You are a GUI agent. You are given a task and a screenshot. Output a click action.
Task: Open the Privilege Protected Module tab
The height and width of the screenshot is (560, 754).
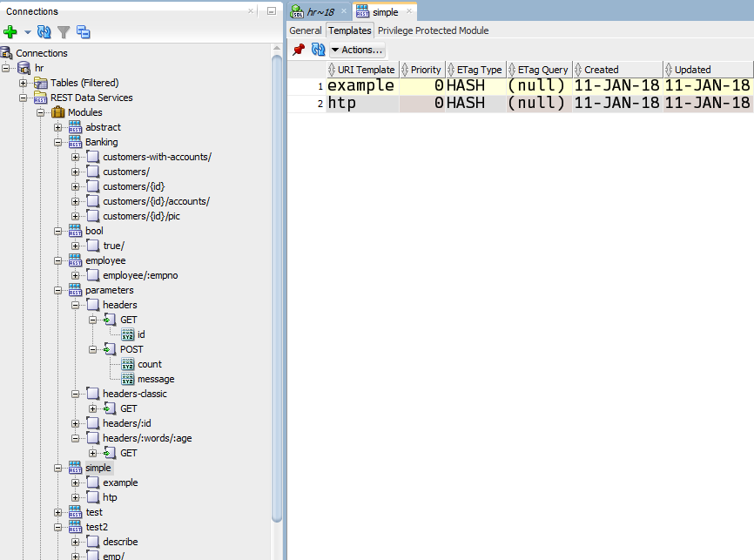pos(434,30)
